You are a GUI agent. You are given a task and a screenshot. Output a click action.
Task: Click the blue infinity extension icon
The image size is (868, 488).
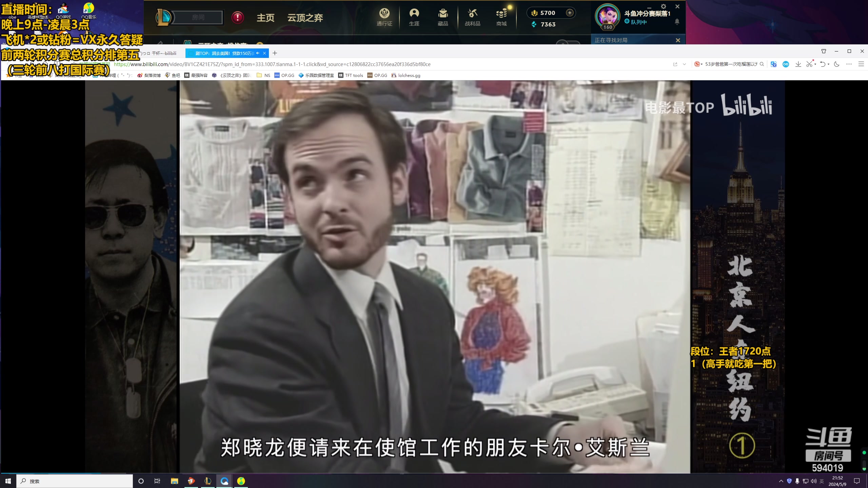click(x=786, y=64)
